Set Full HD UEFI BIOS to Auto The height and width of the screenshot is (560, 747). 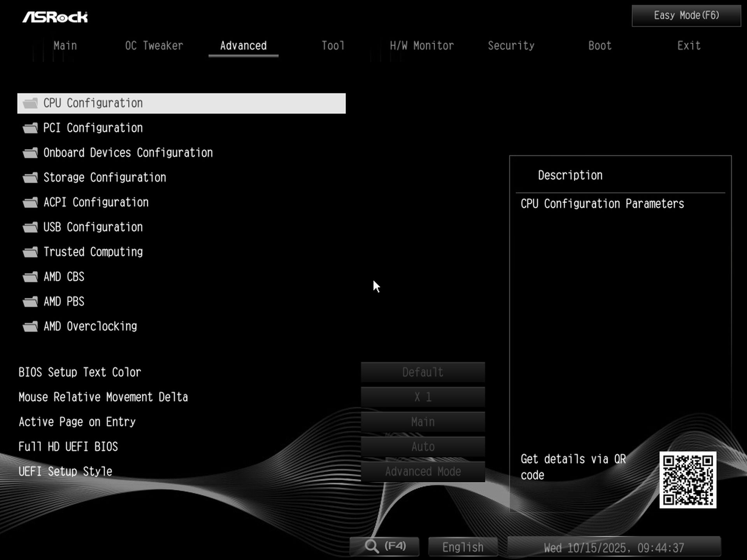(423, 446)
